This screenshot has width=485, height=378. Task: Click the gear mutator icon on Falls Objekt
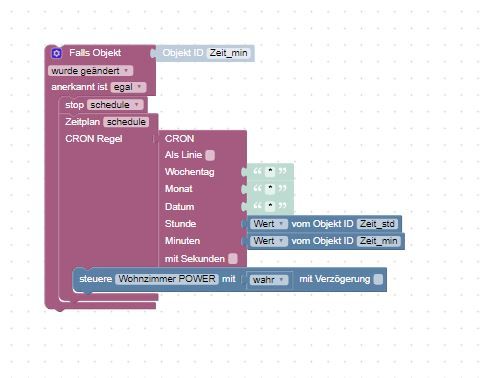click(56, 53)
